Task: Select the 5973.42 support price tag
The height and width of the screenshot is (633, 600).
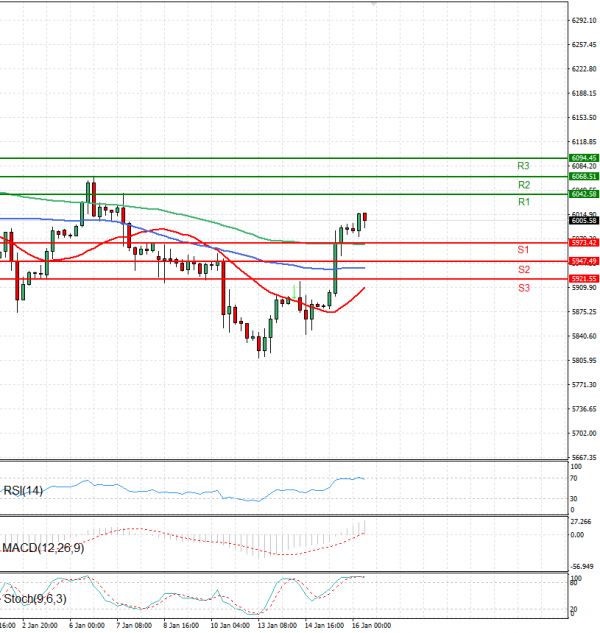Action: (584, 243)
